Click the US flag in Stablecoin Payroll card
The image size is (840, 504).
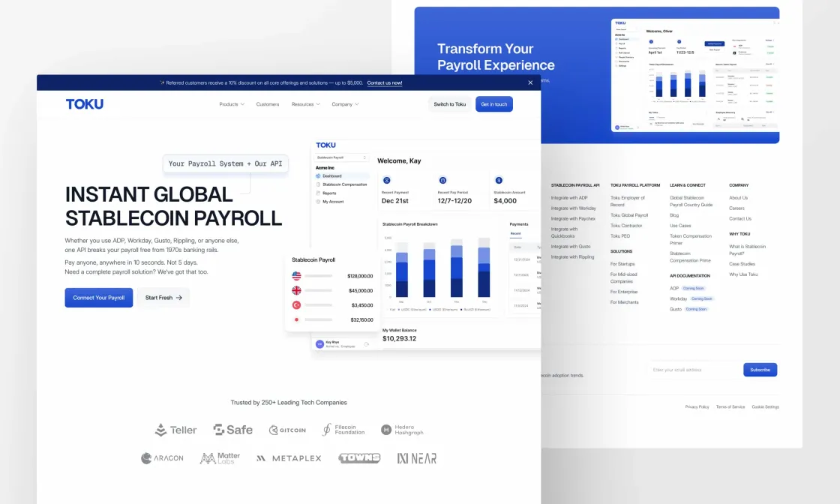point(296,276)
